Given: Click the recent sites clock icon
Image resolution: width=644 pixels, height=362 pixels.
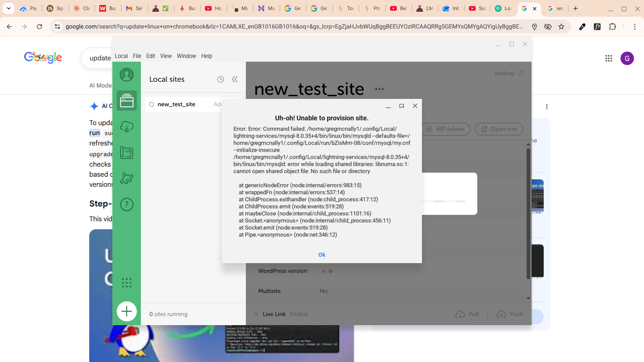Looking at the screenshot, I should pyautogui.click(x=220, y=79).
